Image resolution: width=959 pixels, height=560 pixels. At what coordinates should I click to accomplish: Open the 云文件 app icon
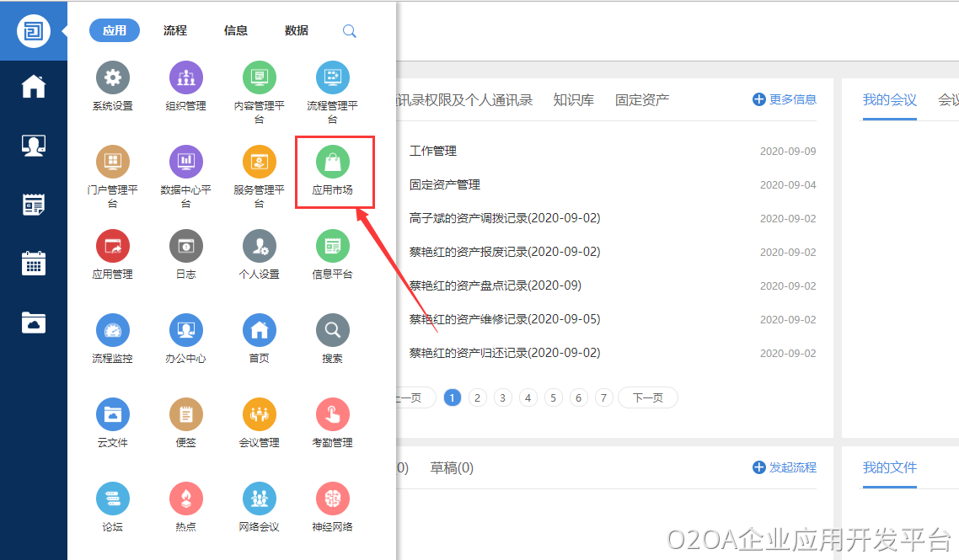pos(112,415)
